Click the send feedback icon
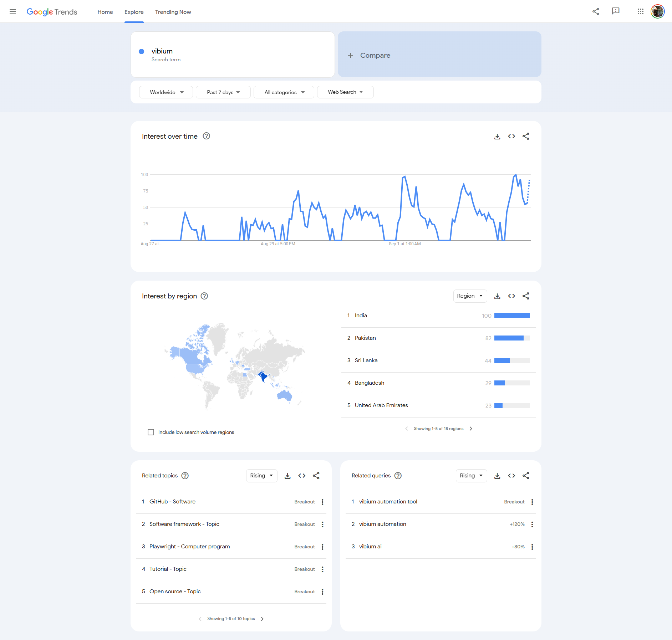672x640 pixels. tap(616, 11)
